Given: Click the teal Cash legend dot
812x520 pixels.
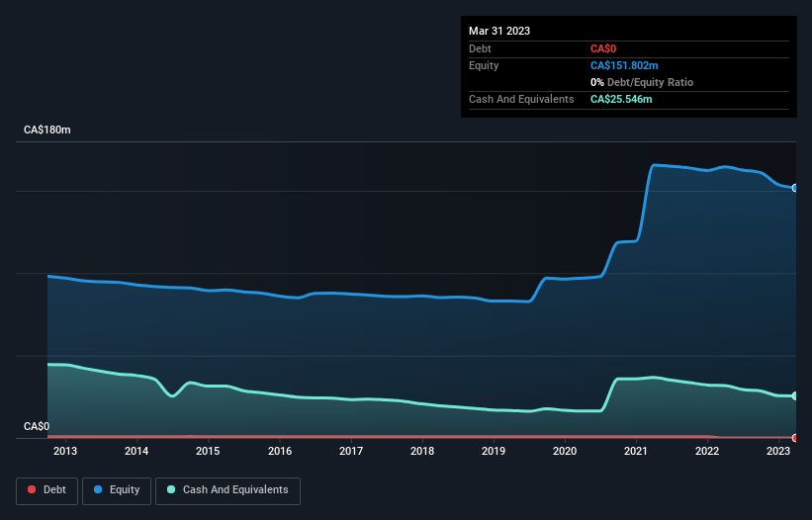Looking at the screenshot, I should coord(171,489).
